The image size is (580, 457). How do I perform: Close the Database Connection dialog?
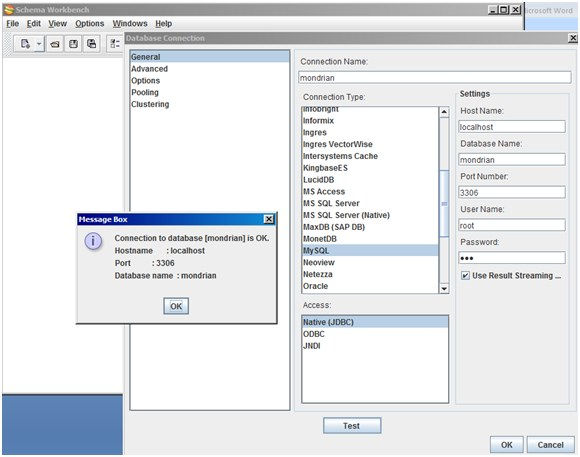pyautogui.click(x=573, y=38)
